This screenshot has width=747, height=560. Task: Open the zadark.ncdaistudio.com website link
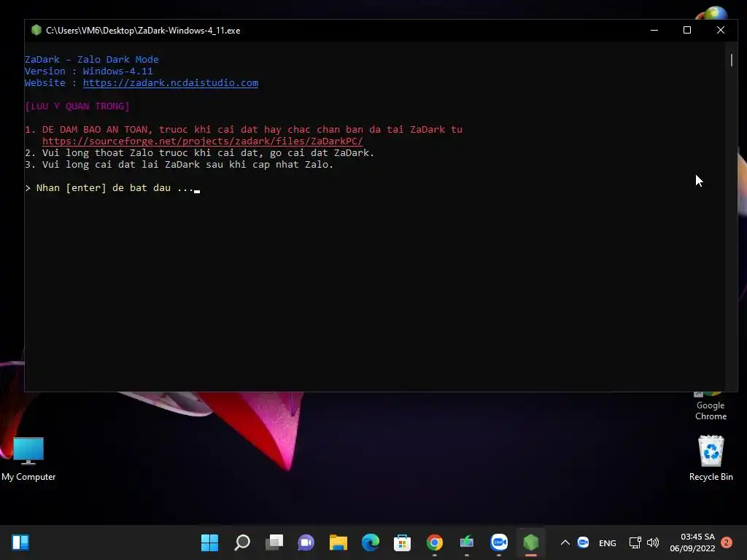pos(171,83)
